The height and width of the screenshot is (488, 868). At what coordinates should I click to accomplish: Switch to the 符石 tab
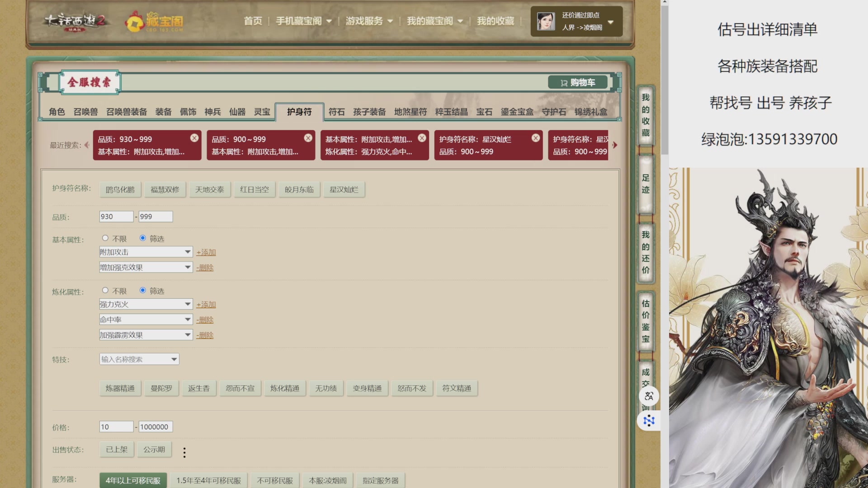pyautogui.click(x=336, y=112)
